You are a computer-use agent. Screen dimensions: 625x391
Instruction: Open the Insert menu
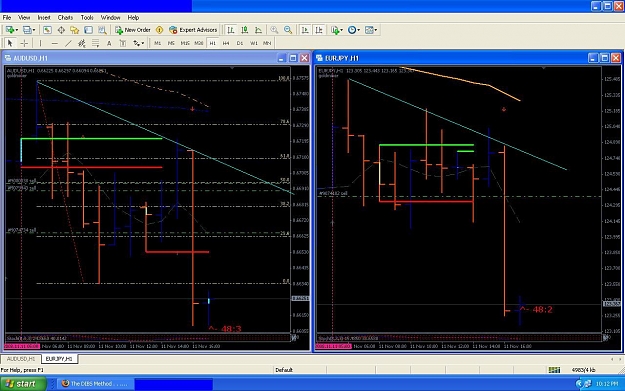(x=44, y=18)
